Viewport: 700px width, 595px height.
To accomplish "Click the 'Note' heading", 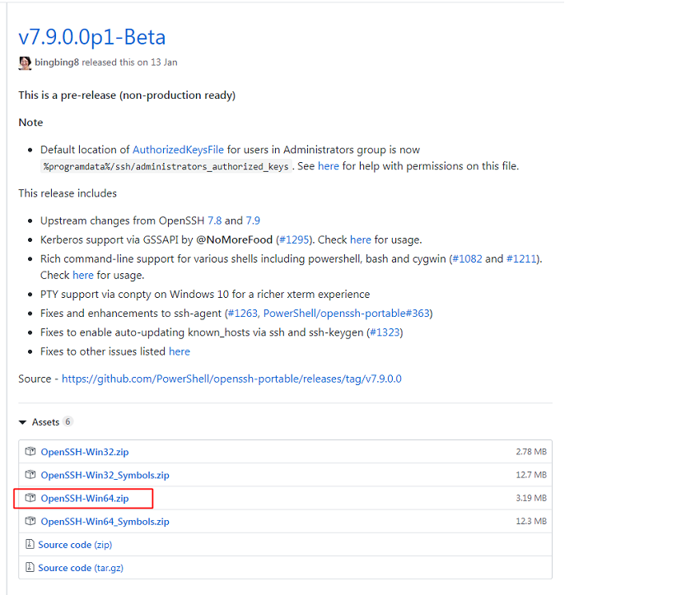I will pos(30,123).
